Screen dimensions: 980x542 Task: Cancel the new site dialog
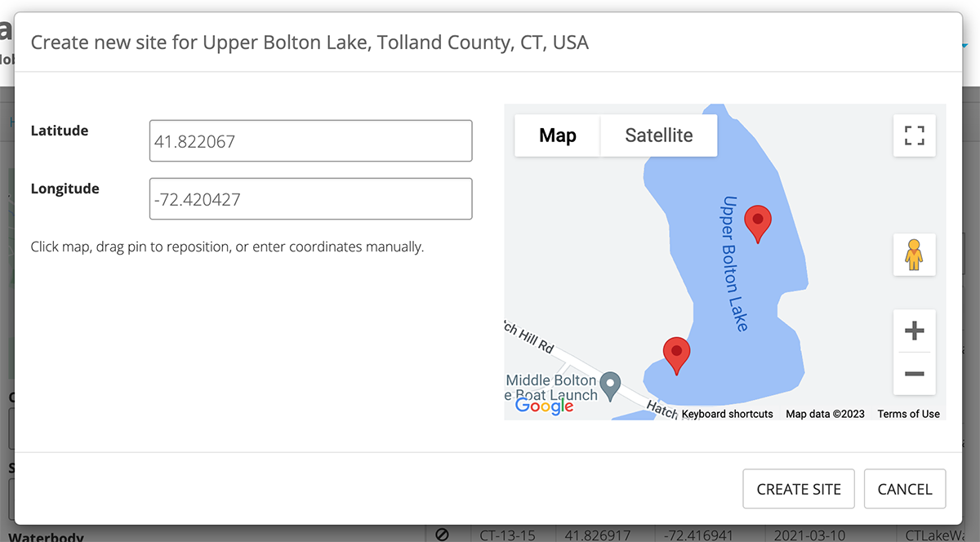pos(905,489)
